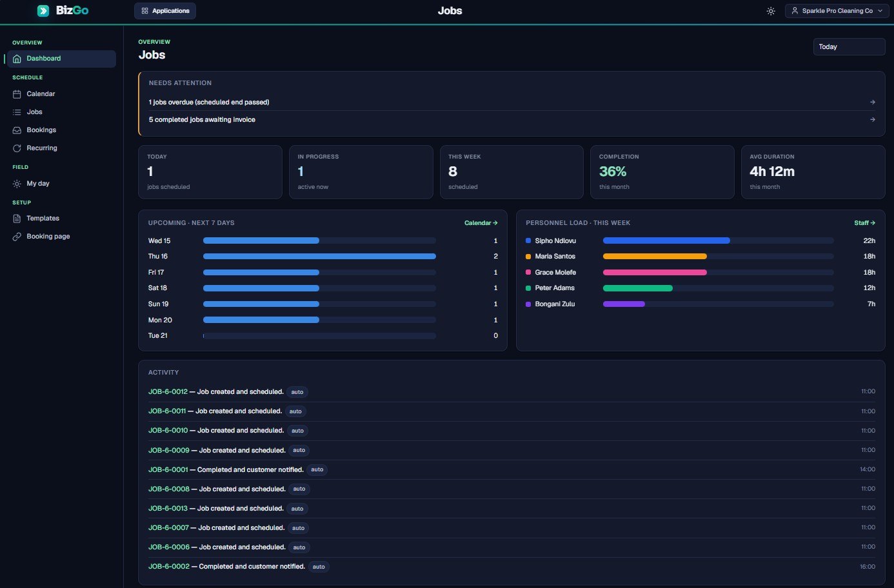The height and width of the screenshot is (588, 894).
Task: Click the Peter Adams staff name
Action: pyautogui.click(x=555, y=288)
